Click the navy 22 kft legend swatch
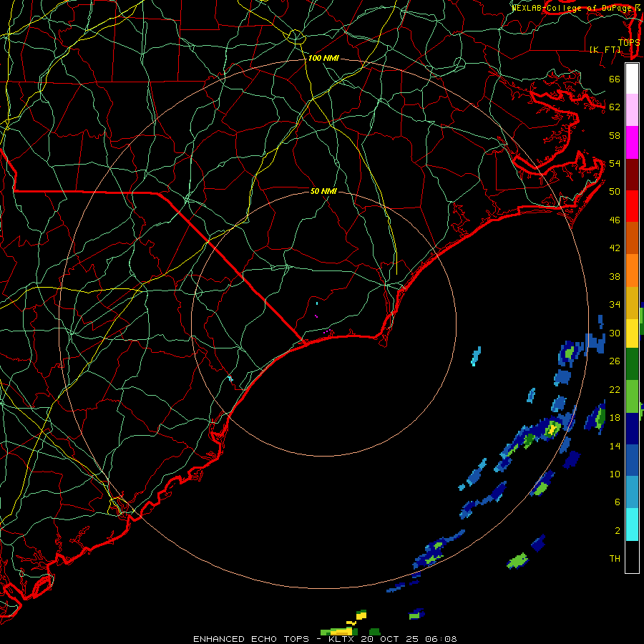Image resolution: width=644 pixels, height=644 pixels. [x=632, y=429]
